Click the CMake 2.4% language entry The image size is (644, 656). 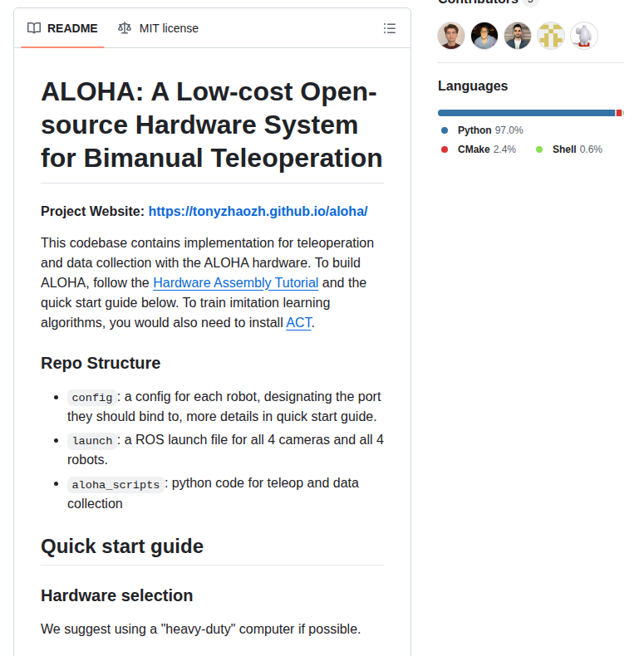[x=487, y=149]
